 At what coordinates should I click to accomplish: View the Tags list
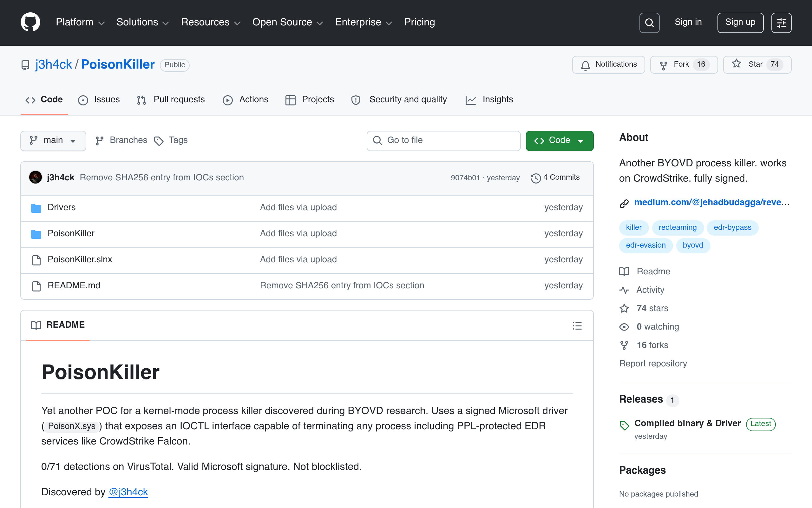[x=171, y=140]
